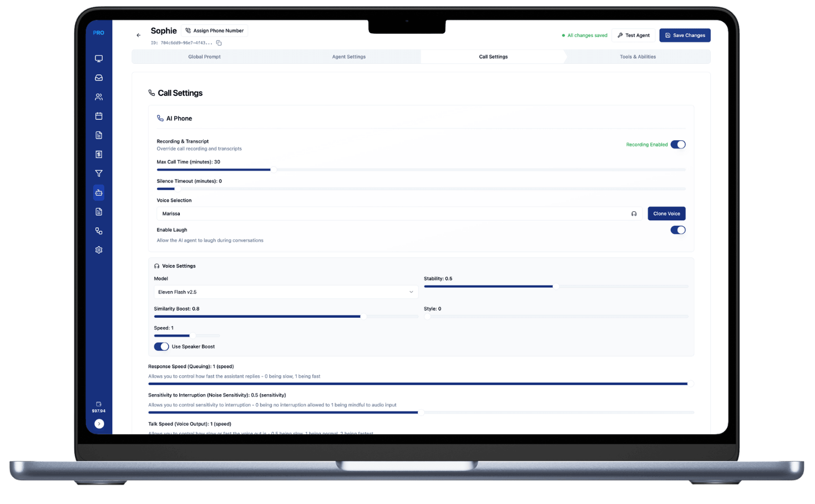815x504 pixels.
Task: Expand the sidebar with the bottom chevron button
Action: [x=99, y=424]
